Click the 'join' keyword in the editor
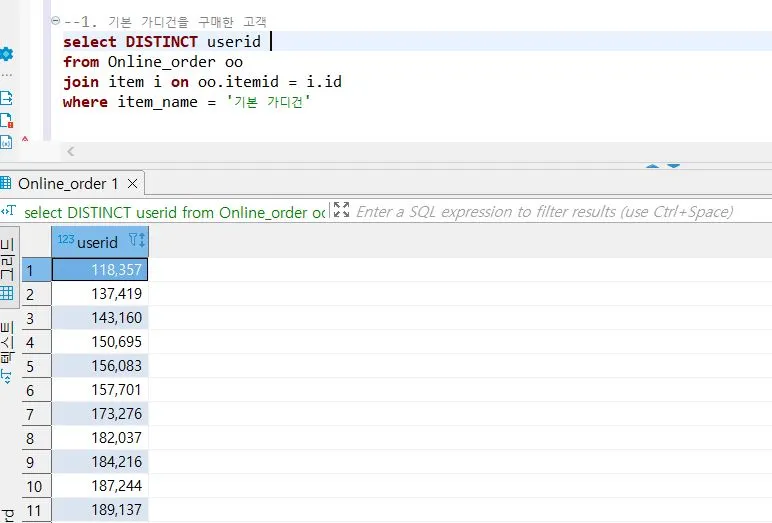Viewport: 772px width, 523px height. pyautogui.click(x=81, y=82)
